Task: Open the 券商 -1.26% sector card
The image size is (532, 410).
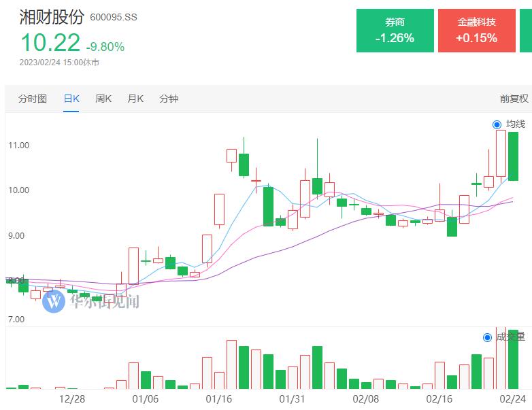Action: [x=395, y=31]
